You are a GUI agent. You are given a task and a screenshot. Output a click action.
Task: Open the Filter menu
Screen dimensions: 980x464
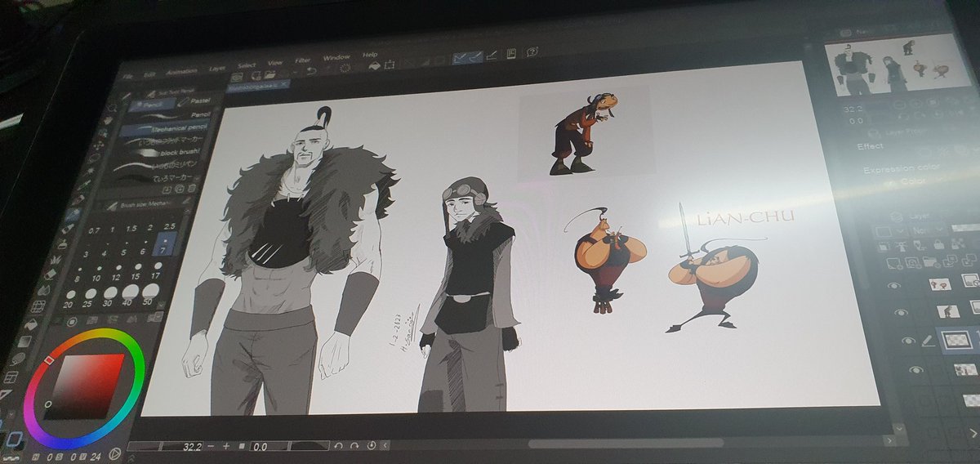pyautogui.click(x=303, y=61)
